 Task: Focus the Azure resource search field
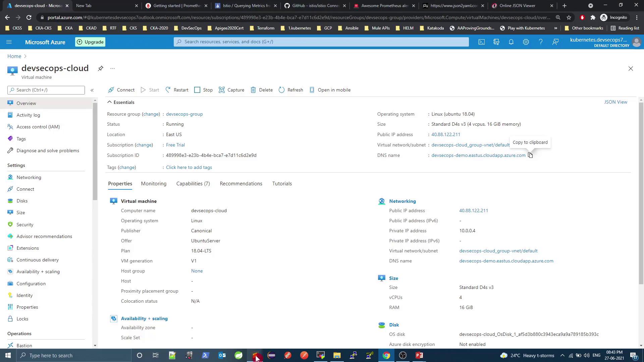point(321,42)
